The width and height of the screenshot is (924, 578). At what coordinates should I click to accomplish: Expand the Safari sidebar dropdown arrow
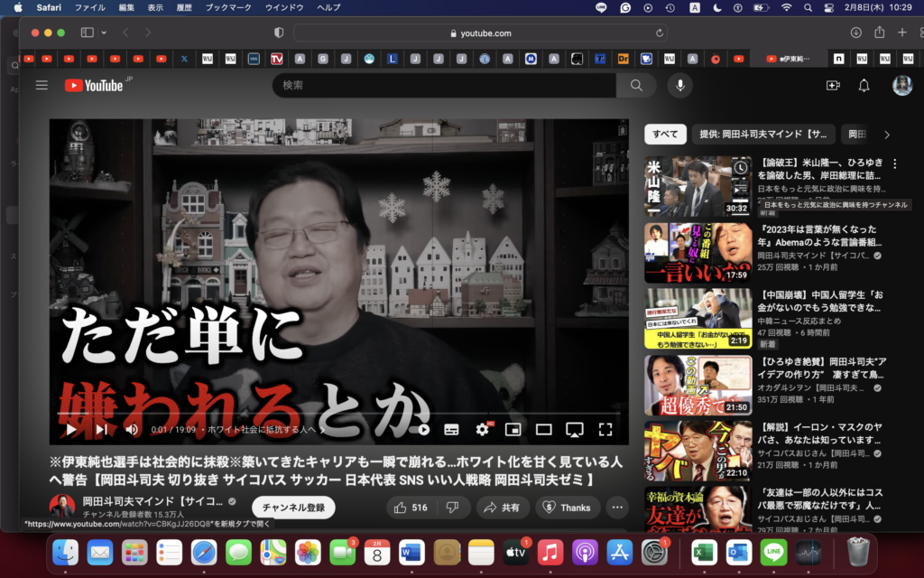point(104,33)
